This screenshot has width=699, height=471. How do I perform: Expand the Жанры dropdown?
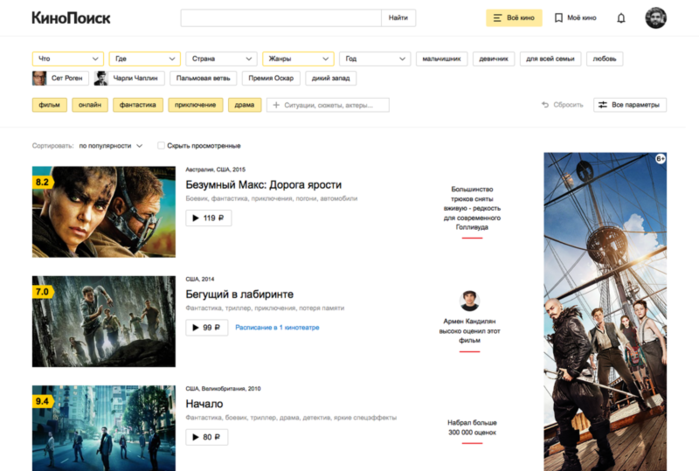(298, 58)
